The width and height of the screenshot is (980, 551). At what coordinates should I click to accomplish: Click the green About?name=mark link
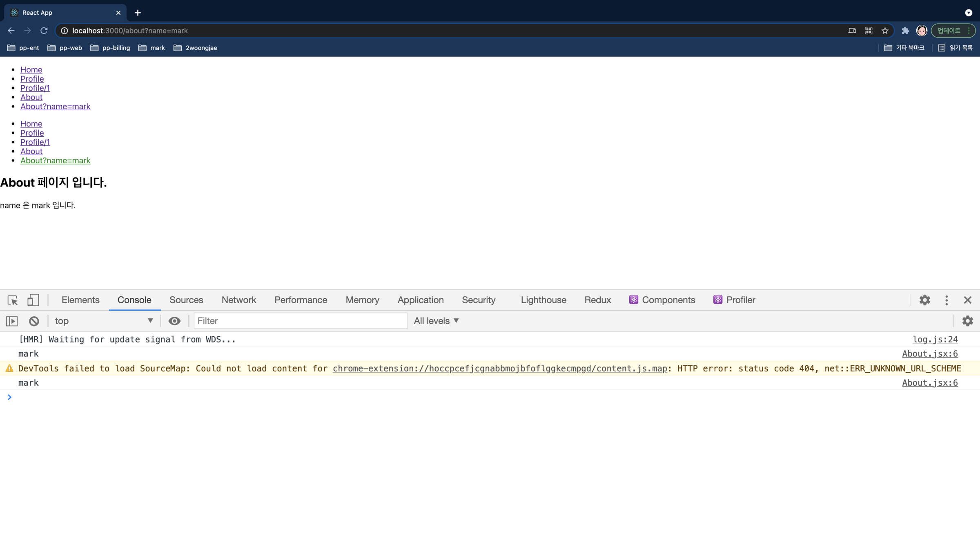[x=56, y=160]
